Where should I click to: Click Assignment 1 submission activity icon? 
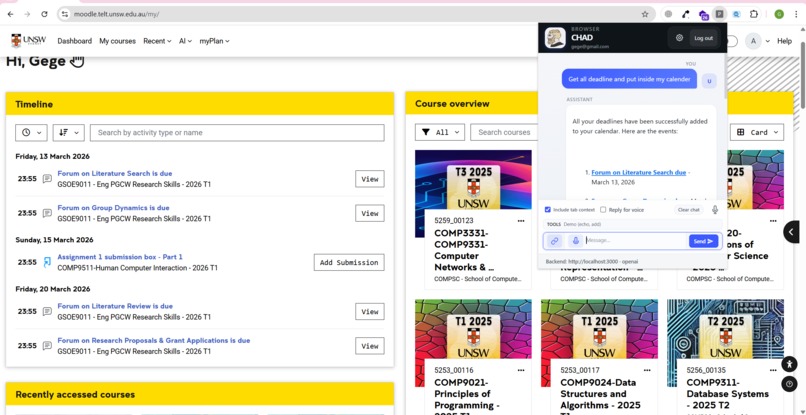coord(47,262)
